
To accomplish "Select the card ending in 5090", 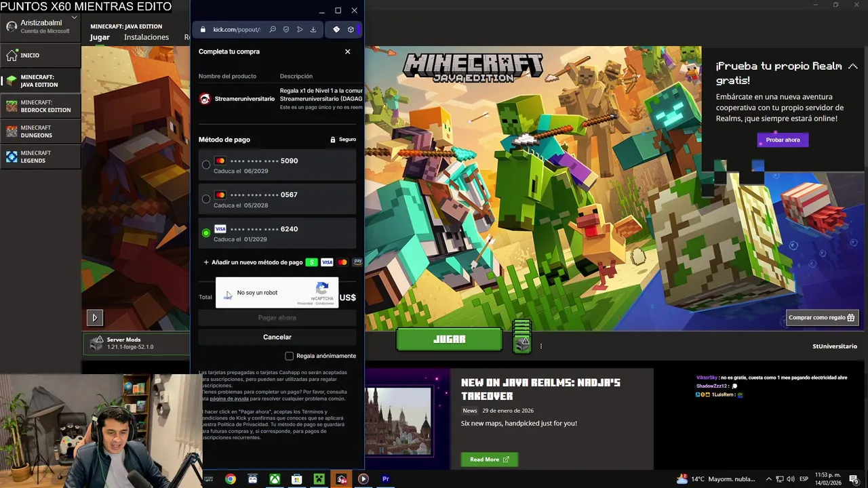I will (277, 165).
